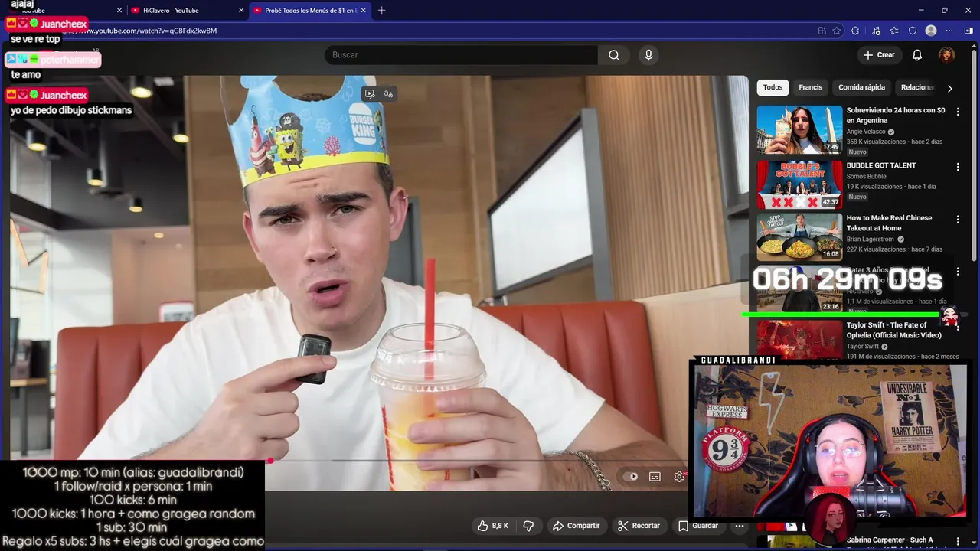Open Edge browser essentials shield icon

[913, 31]
